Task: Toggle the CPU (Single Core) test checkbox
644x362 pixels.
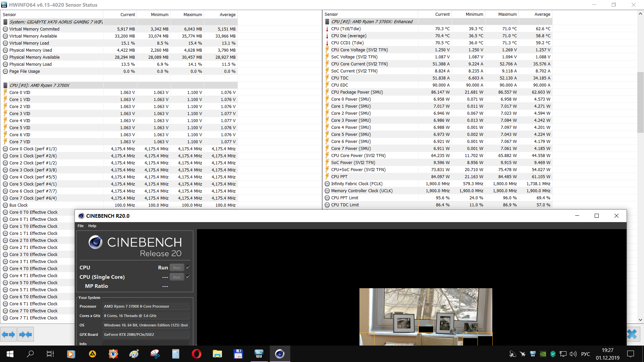Action: click(188, 277)
